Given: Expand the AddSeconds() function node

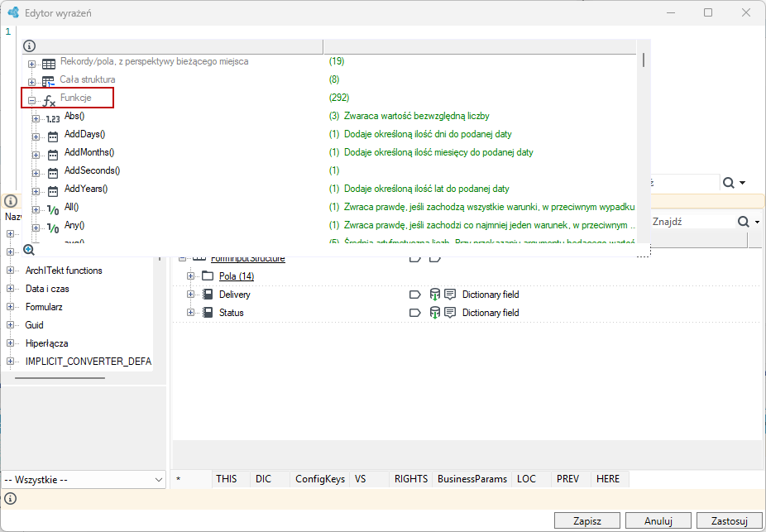Looking at the screenshot, I should 36,173.
